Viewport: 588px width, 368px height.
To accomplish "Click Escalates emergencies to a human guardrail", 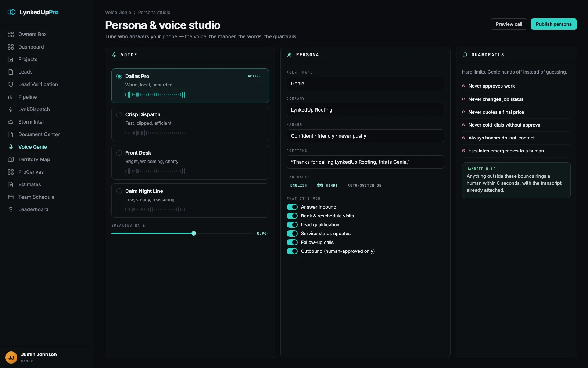I will click(516, 151).
